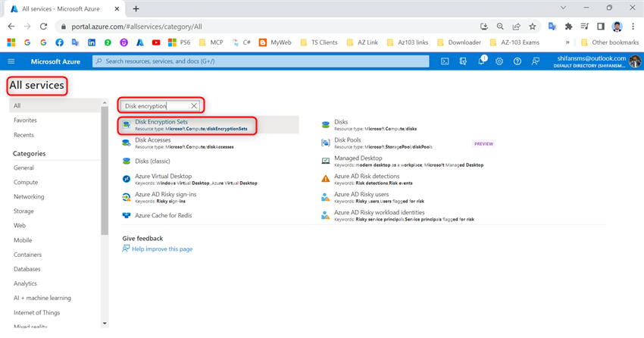
Task: Open the browser Extensions puzzle icon
Action: coord(568,27)
